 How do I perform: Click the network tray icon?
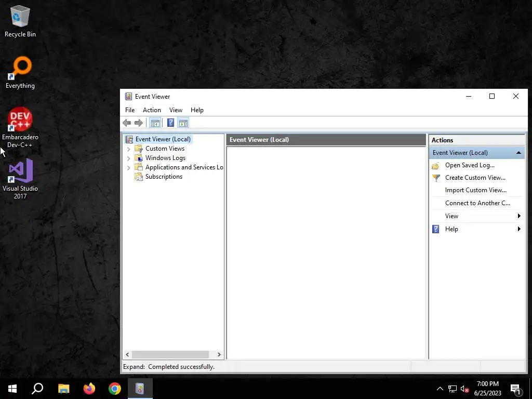tap(453, 389)
